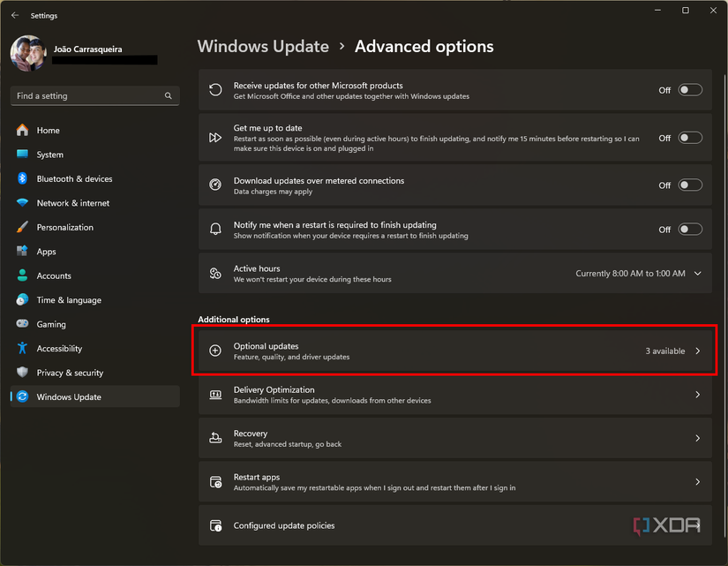Image resolution: width=728 pixels, height=566 pixels.
Task: Click the System monitor icon
Action: 22,155
